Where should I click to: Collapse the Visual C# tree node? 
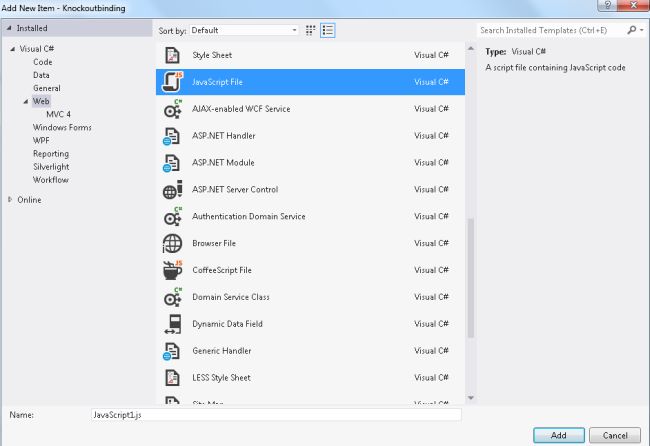pyautogui.click(x=12, y=49)
